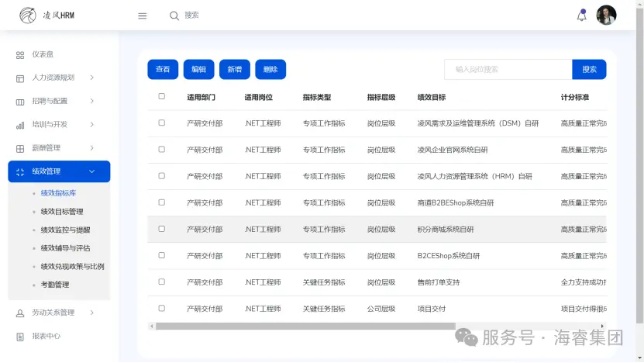Expand the 劳动关系管理 submenu arrow

click(92, 313)
